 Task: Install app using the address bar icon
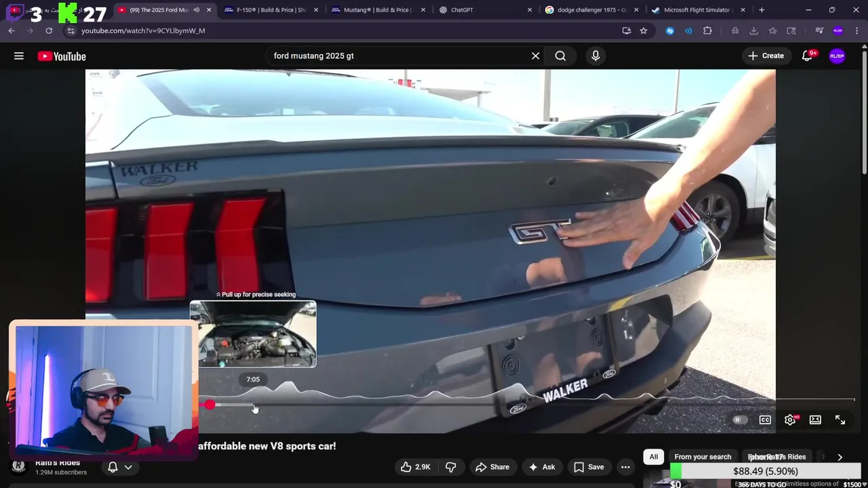click(627, 30)
